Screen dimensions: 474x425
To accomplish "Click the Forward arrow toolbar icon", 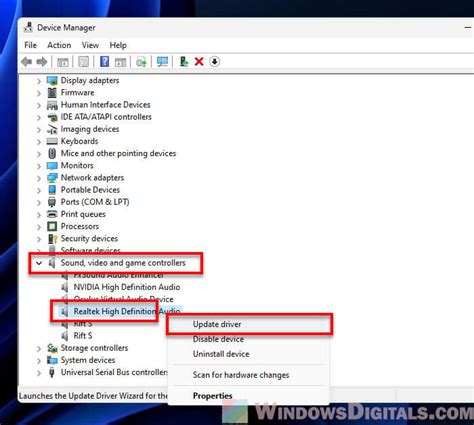I will click(42, 62).
